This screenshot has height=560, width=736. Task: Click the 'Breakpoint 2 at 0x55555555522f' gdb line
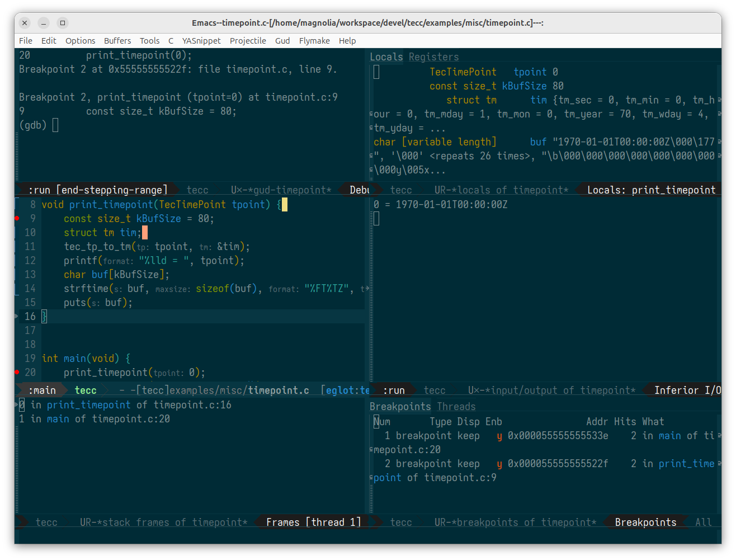tap(178, 69)
